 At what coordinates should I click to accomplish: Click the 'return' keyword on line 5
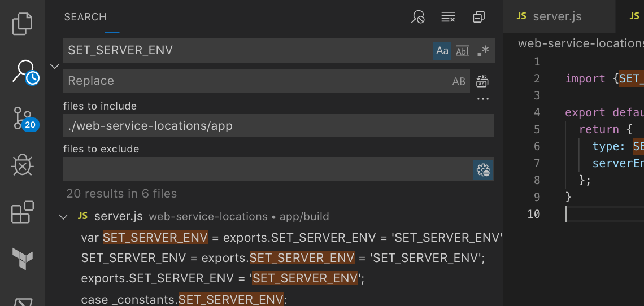[599, 130]
